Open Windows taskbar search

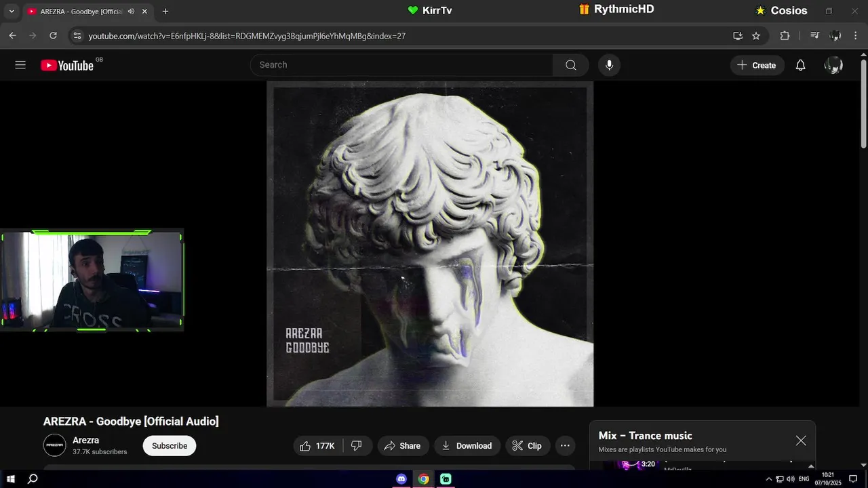click(x=32, y=479)
